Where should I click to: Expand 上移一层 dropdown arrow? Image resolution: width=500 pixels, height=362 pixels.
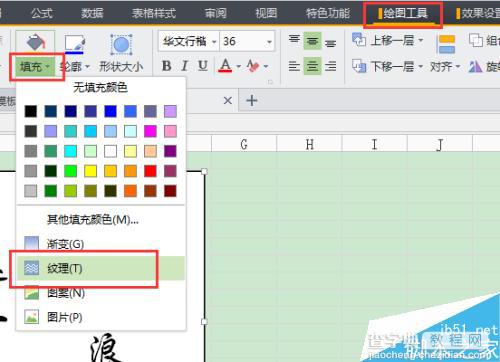(x=421, y=40)
